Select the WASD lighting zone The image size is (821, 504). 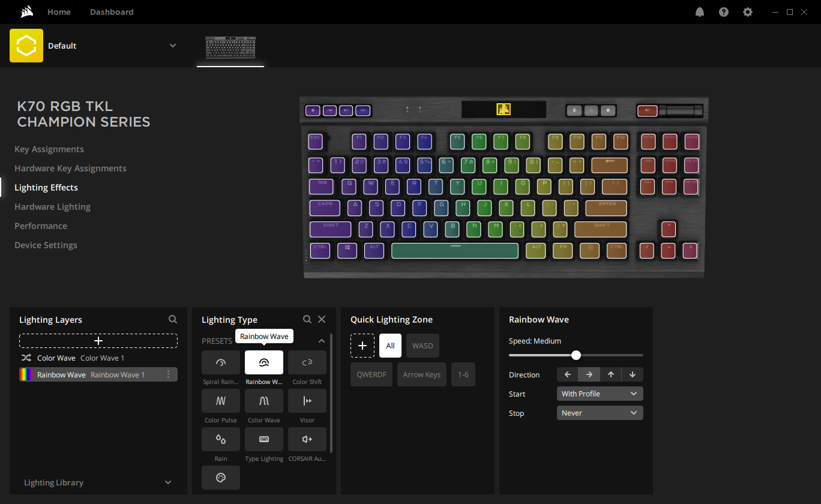pyautogui.click(x=423, y=346)
